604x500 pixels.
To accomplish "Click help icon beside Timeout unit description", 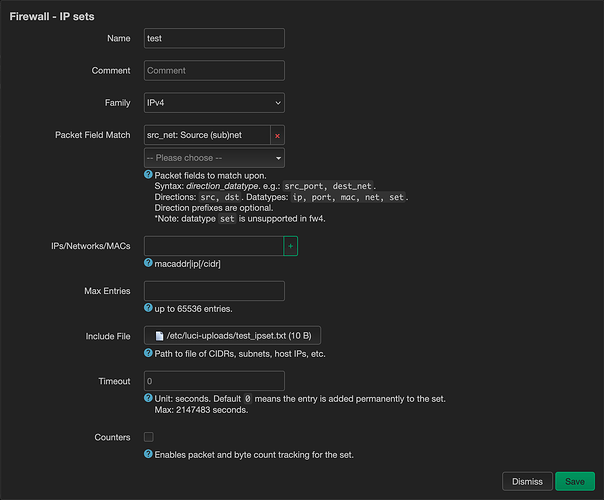I will click(x=149, y=399).
